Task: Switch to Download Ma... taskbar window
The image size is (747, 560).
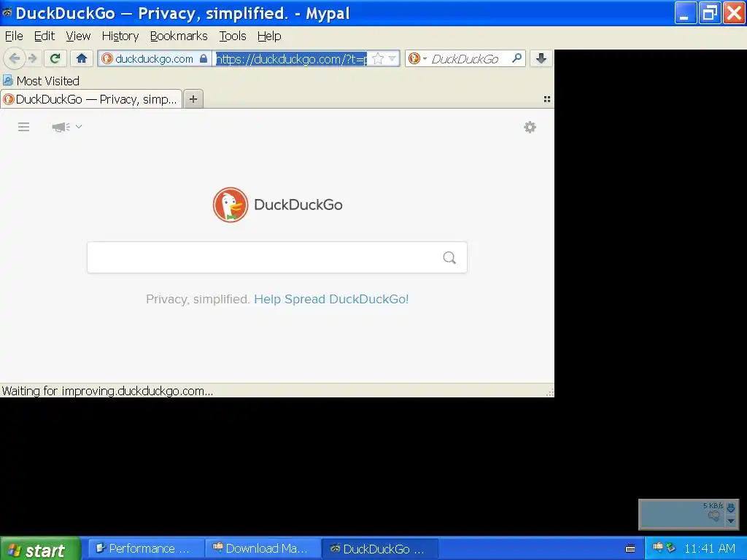Action: point(264,549)
